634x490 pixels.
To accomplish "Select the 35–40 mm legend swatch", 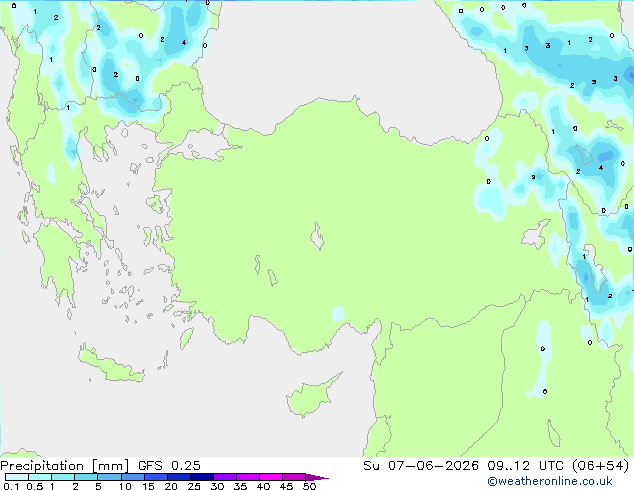I will tap(247, 477).
